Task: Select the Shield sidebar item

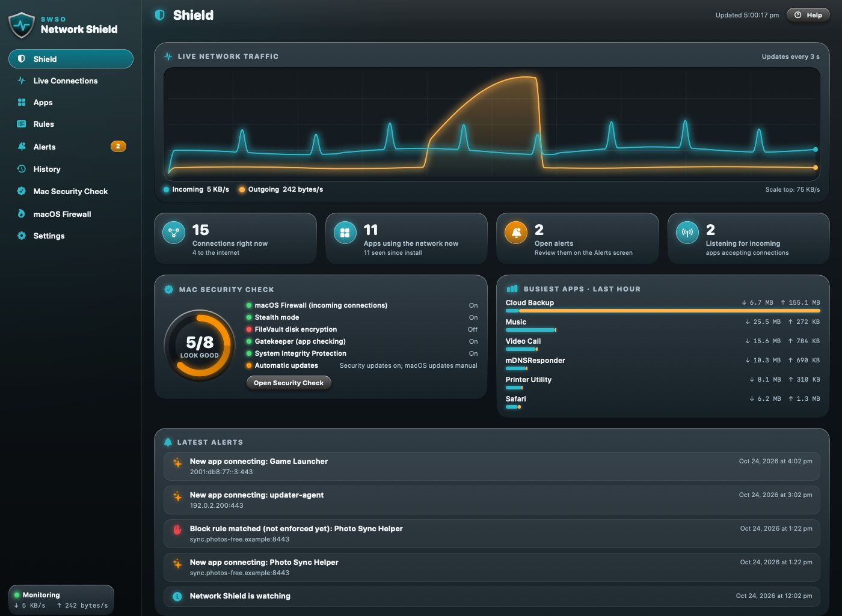Action: tap(71, 59)
